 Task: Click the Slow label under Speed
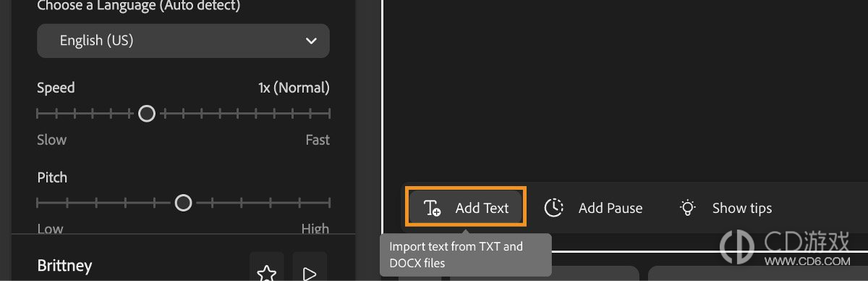51,140
